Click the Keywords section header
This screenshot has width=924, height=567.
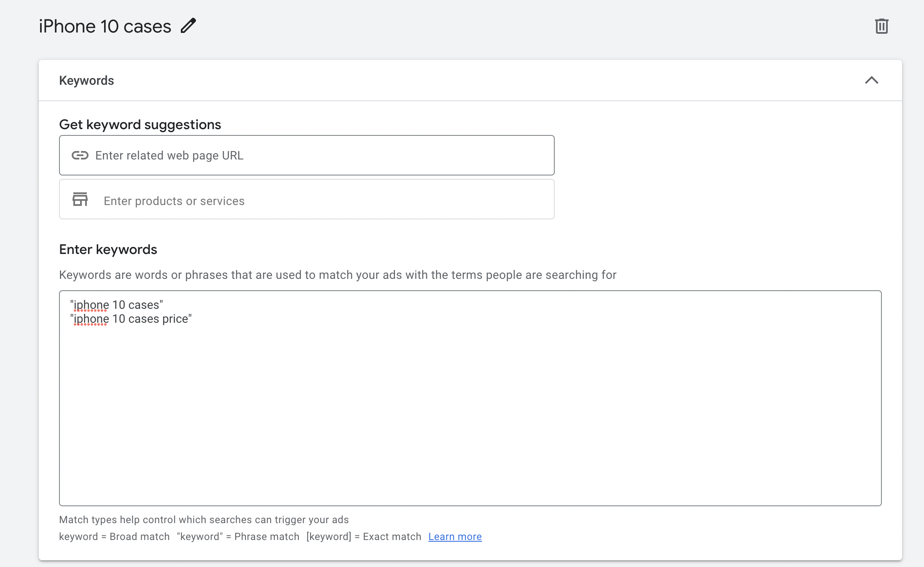point(470,80)
